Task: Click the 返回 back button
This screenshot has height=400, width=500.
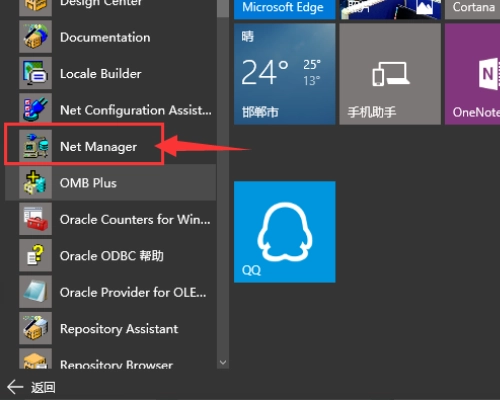Action: (32, 387)
